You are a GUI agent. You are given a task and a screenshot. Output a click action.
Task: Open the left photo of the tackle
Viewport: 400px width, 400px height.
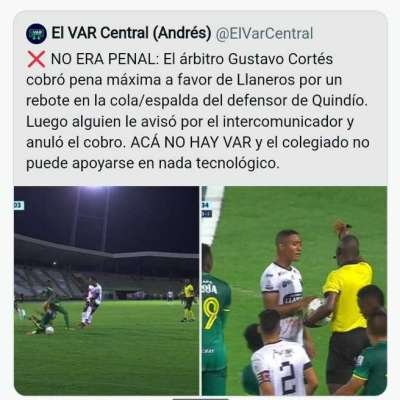pos(106,291)
